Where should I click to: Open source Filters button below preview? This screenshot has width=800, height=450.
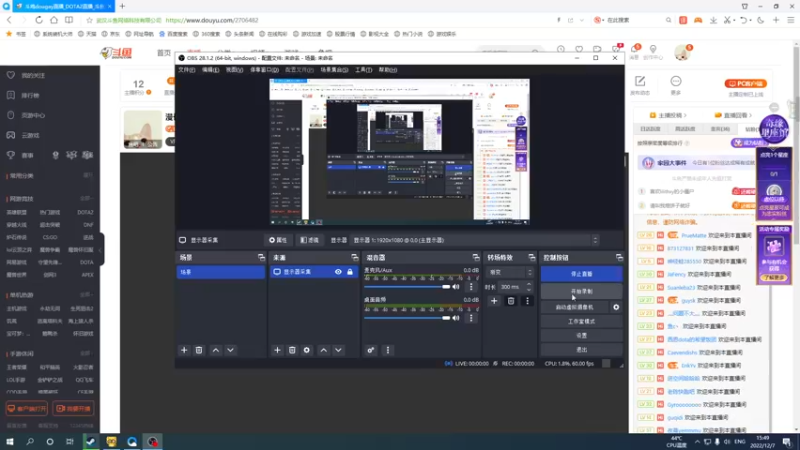click(309, 240)
